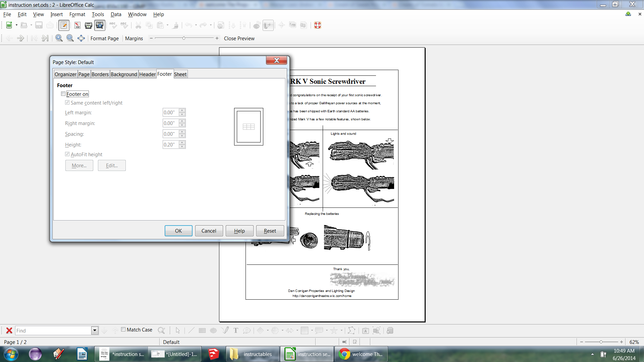Screen dimensions: 644x362
Task: Open the Format menu
Action: tap(77, 14)
